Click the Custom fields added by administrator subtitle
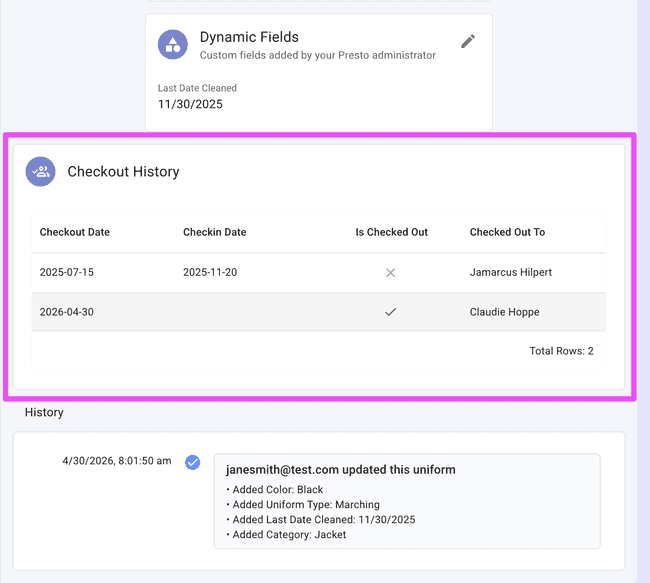Viewport: 650px width, 583px height. click(x=318, y=55)
